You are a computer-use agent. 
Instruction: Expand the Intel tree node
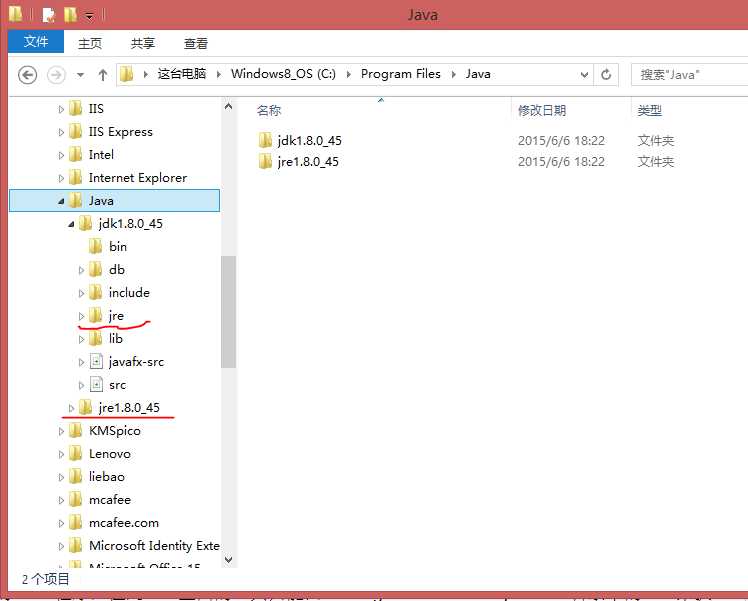(x=61, y=155)
